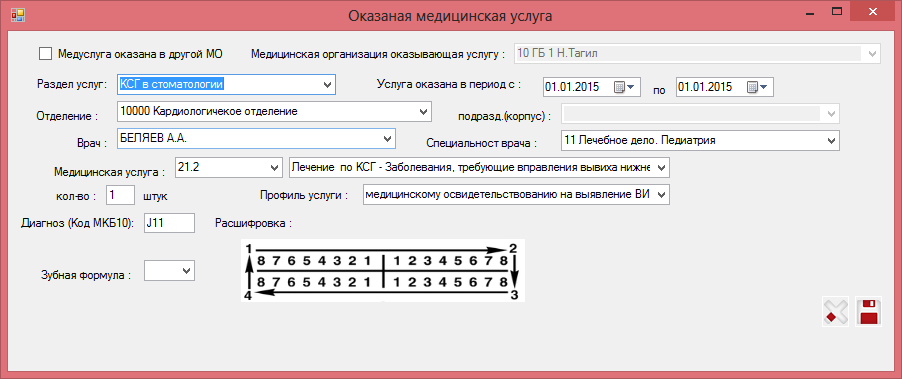Image resolution: width=902 pixels, height=379 pixels.
Task: Click the 'Расшифровка :' label
Action: (x=253, y=223)
